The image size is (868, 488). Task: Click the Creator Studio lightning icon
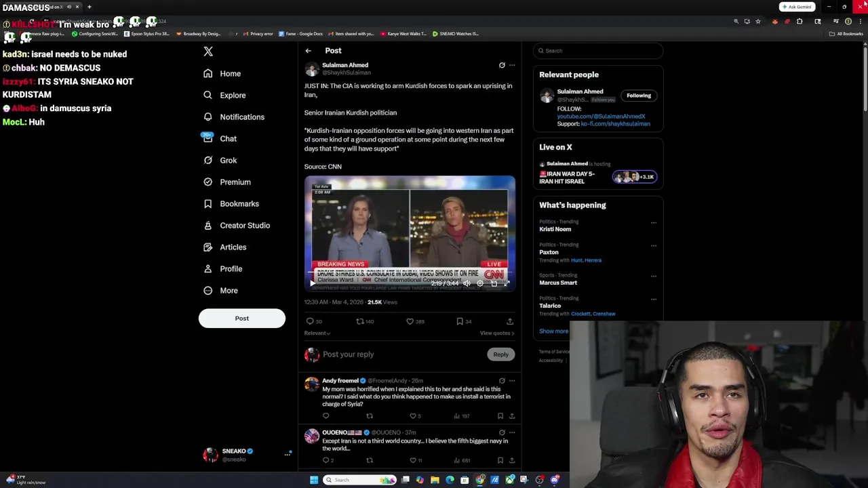coord(208,225)
